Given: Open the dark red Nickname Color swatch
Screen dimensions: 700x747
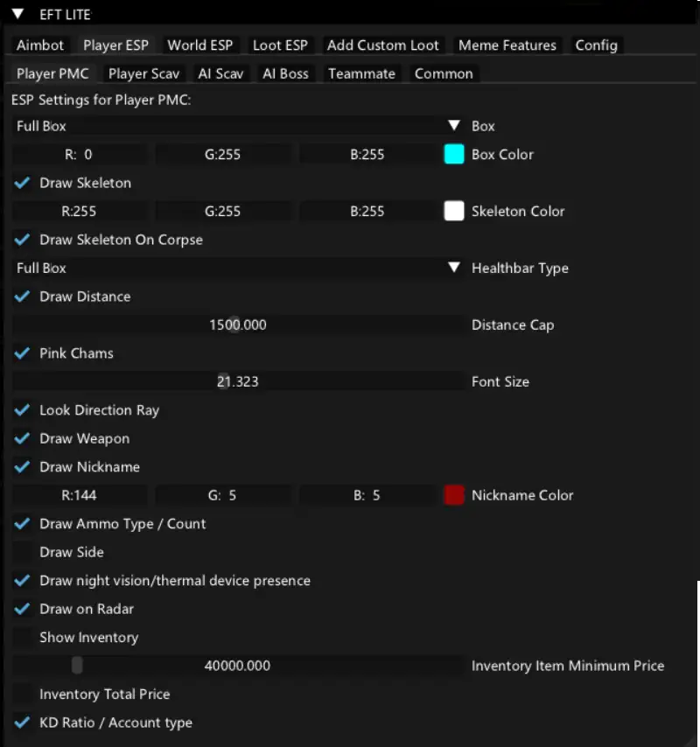Looking at the screenshot, I should click(454, 495).
